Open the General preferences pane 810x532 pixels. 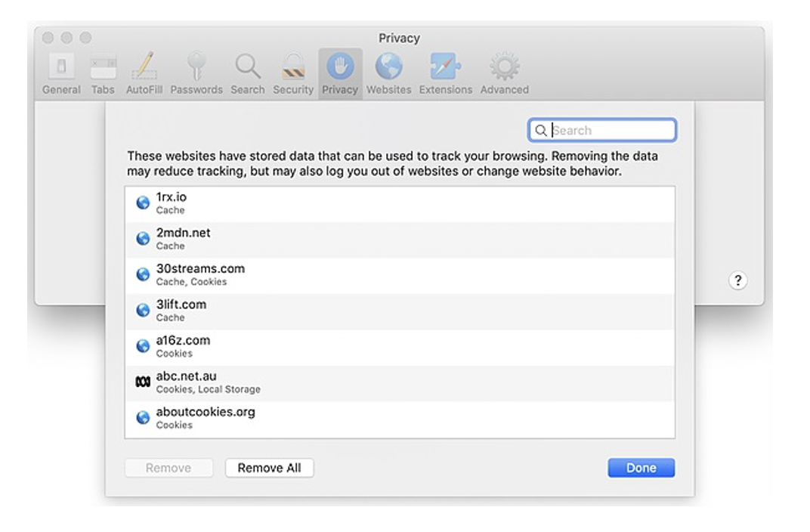click(61, 74)
